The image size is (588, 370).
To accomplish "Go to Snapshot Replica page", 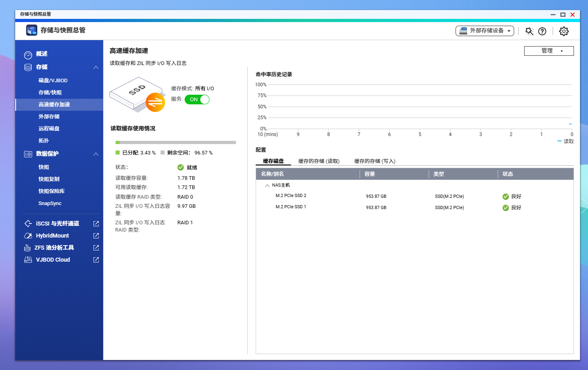I will coord(49,179).
